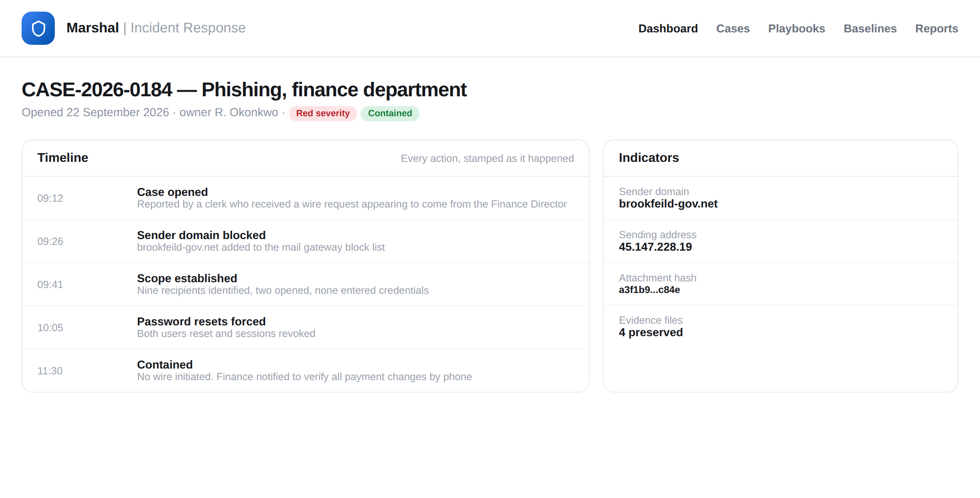980x498 pixels.
Task: Click the '4 preserved' evidence value
Action: (x=651, y=332)
